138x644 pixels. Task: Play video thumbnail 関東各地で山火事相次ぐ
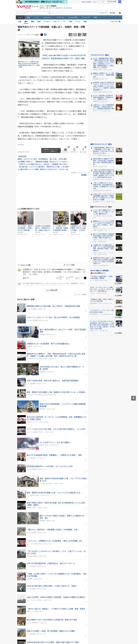21,356
